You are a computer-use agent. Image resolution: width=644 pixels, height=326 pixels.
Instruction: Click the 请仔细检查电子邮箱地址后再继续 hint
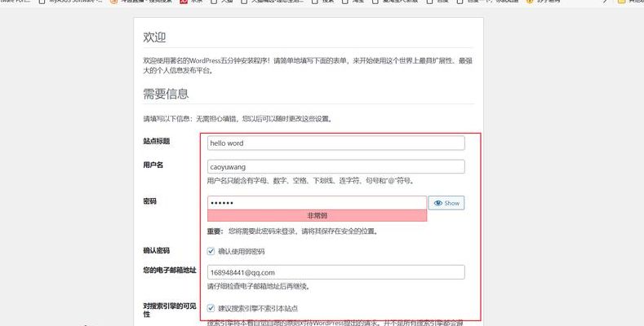coord(259,286)
